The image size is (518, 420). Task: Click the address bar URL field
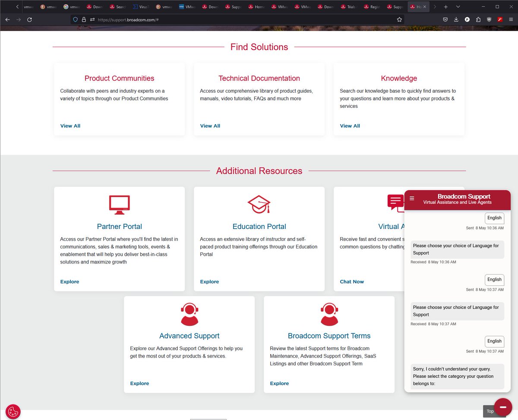click(237, 19)
